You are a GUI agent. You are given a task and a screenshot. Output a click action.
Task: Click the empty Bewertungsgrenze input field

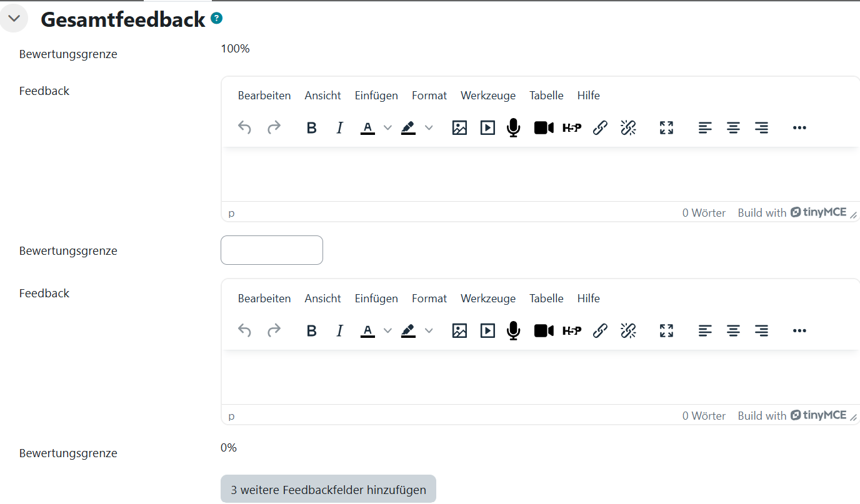pos(271,250)
